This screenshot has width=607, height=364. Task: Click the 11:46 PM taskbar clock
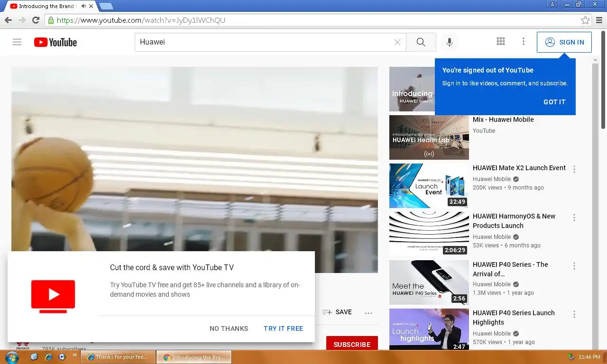(590, 357)
